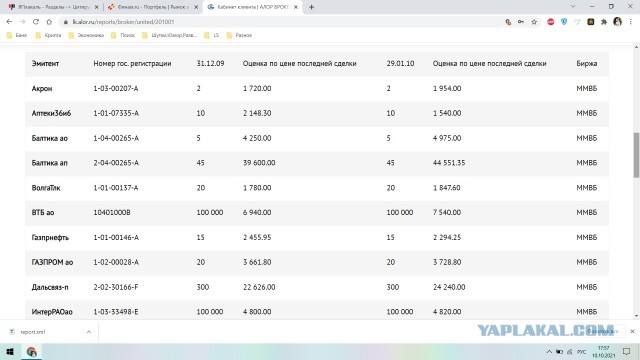Close the Финам.ru tab

pyautogui.click(x=196, y=7)
